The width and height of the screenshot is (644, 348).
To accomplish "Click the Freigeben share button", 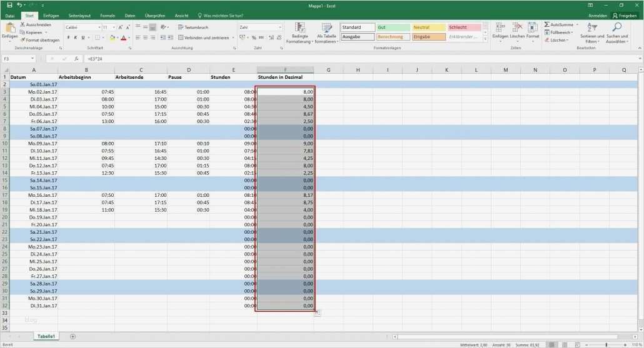I will click(625, 16).
